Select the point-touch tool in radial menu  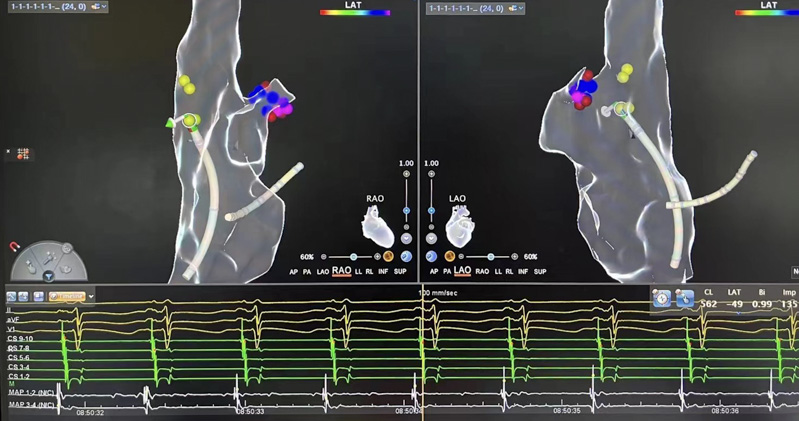[x=32, y=266]
